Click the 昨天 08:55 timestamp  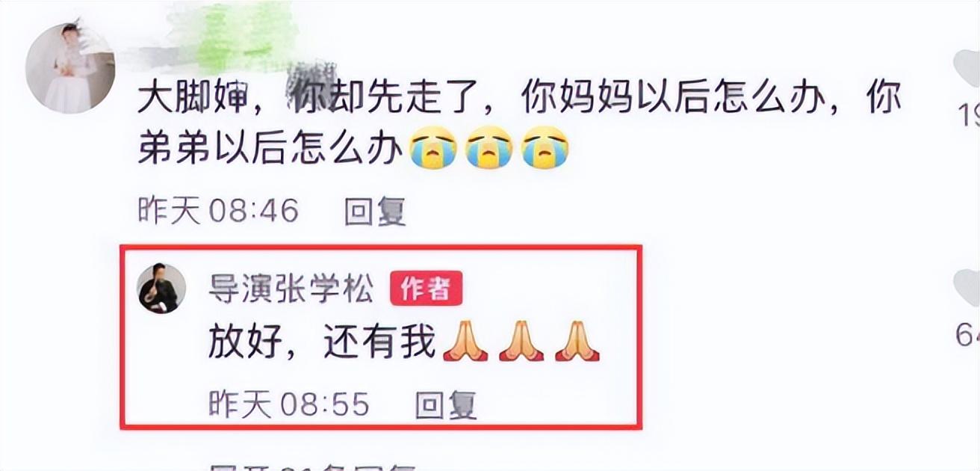(x=289, y=405)
